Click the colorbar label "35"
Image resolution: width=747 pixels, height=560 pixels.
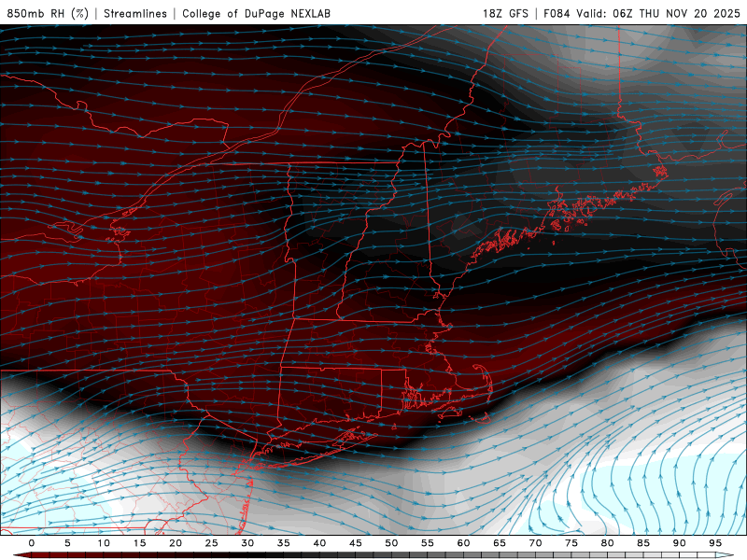pyautogui.click(x=284, y=543)
